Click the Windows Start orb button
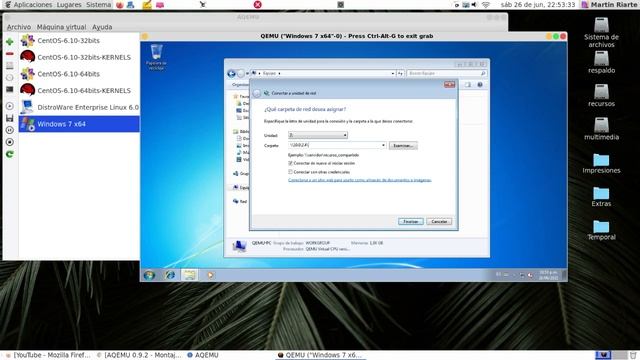 click(149, 275)
